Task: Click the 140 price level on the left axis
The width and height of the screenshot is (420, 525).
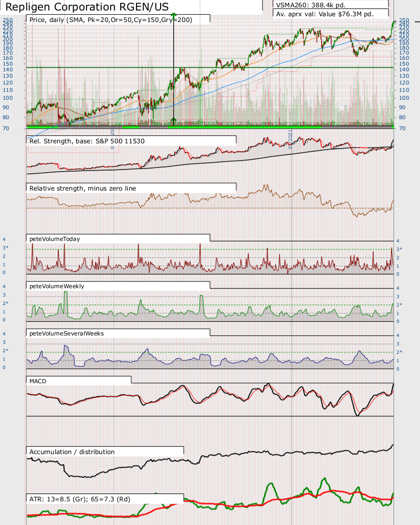Action: (8, 70)
